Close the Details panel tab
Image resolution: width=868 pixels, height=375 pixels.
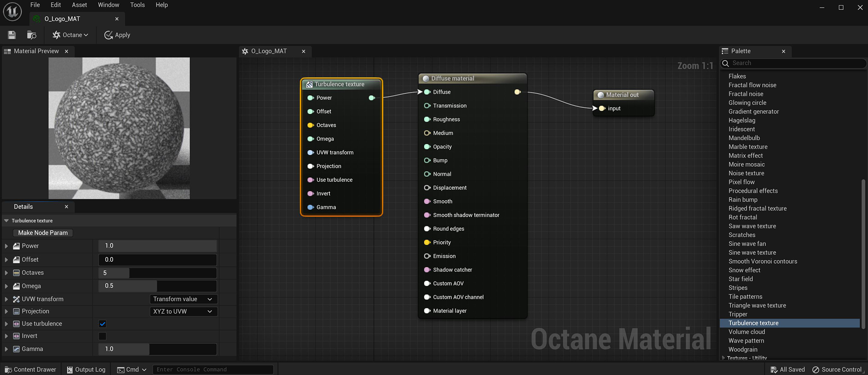point(66,207)
